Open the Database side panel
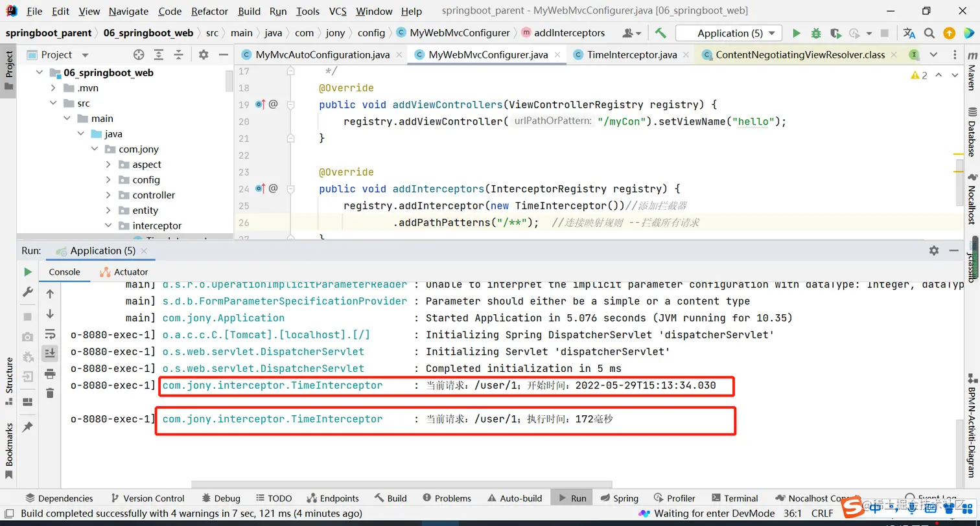 (x=972, y=133)
